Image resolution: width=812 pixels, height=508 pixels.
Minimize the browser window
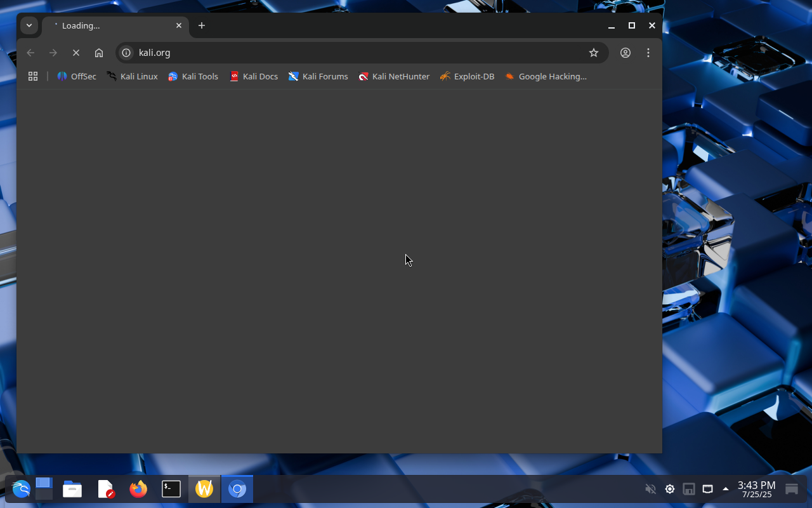pos(612,25)
